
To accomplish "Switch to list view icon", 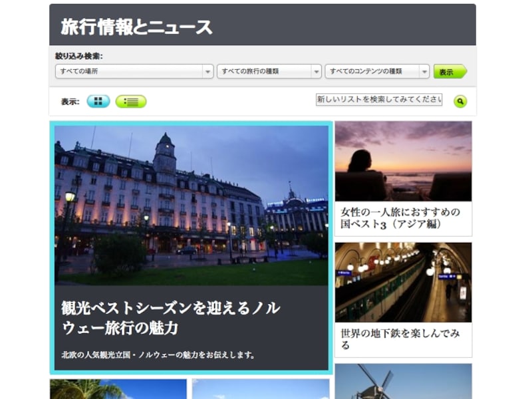I will (x=131, y=102).
